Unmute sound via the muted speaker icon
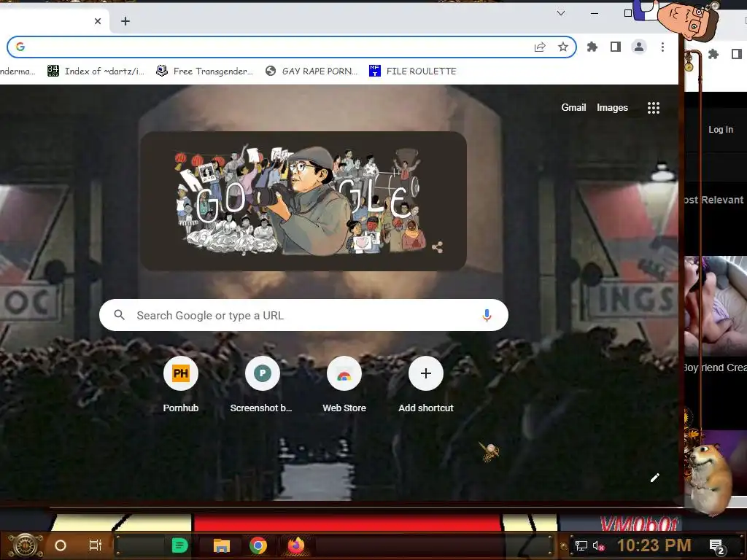This screenshot has height=560, width=747. point(598,546)
